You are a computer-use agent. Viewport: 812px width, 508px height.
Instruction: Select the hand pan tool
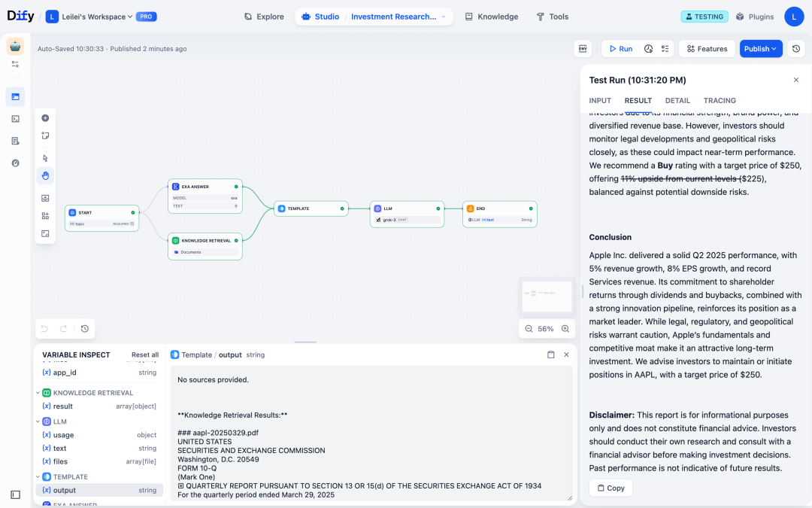point(45,175)
